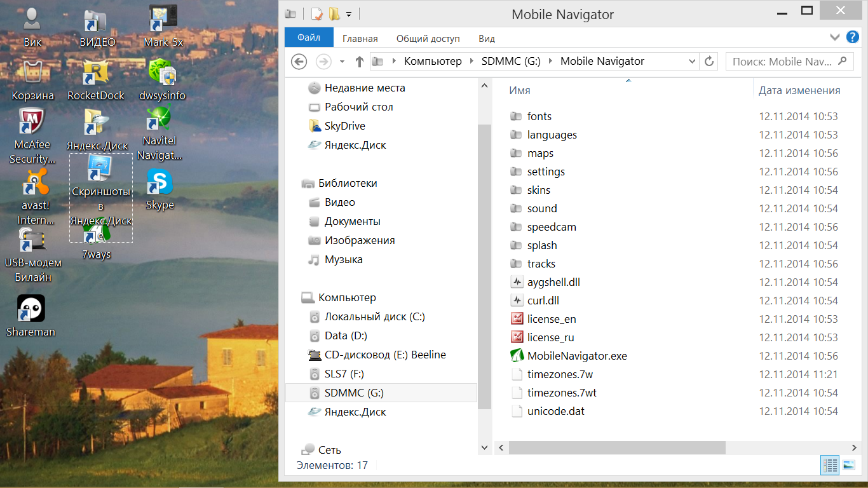Open the recent locations dropdown arrow
This screenshot has height=488, width=868.
[x=342, y=62]
